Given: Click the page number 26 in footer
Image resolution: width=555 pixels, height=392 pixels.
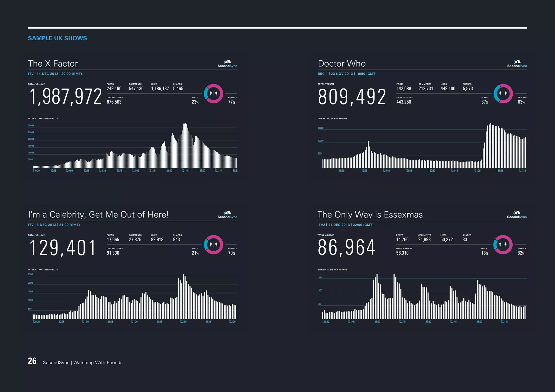Looking at the screenshot, I should pos(32,361).
